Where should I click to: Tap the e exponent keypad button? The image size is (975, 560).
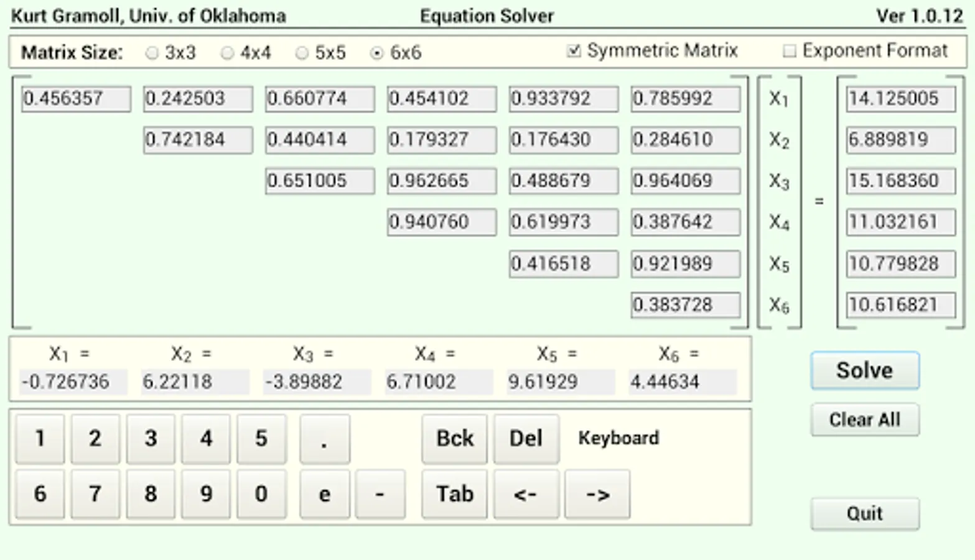click(x=325, y=495)
